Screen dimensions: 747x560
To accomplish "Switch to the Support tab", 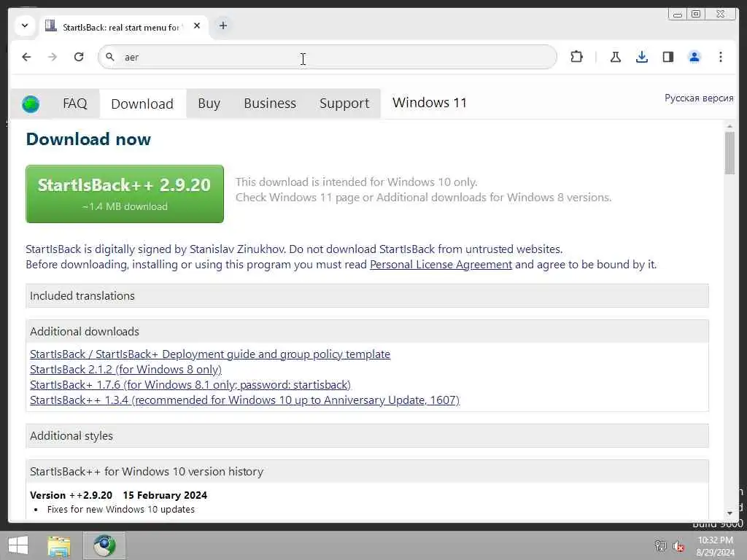I will (344, 104).
